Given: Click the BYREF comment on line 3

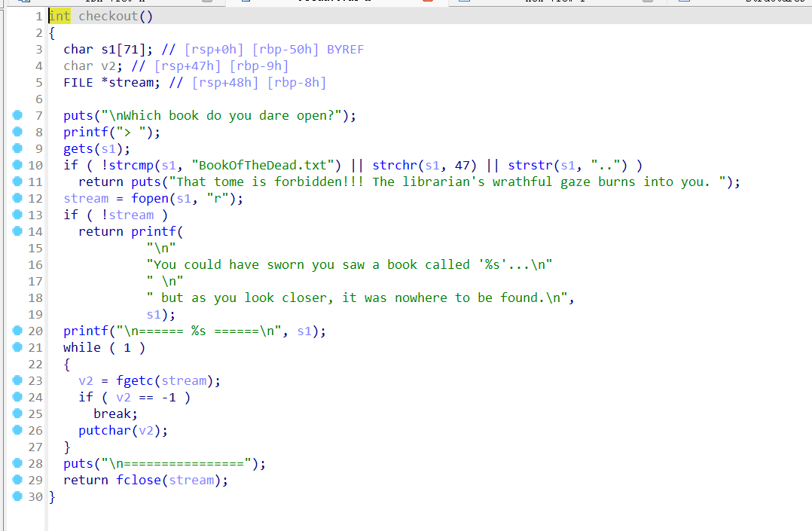Looking at the screenshot, I should click(346, 50).
